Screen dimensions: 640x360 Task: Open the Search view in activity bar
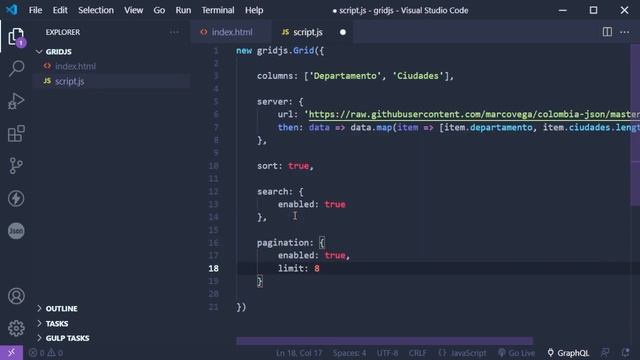[16, 68]
